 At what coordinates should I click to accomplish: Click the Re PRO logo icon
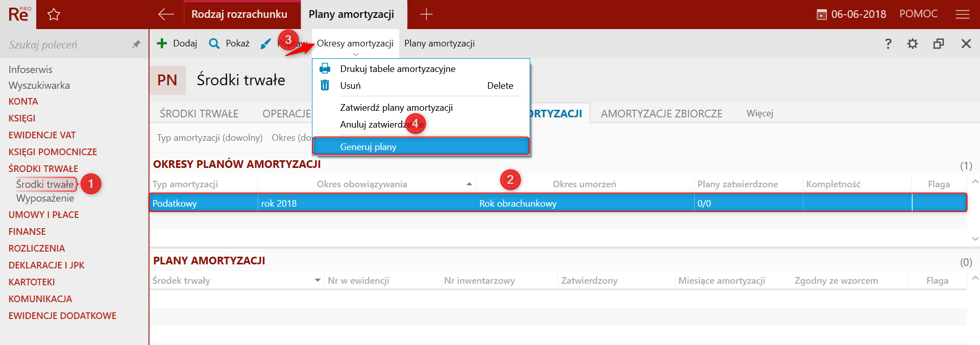(x=19, y=14)
